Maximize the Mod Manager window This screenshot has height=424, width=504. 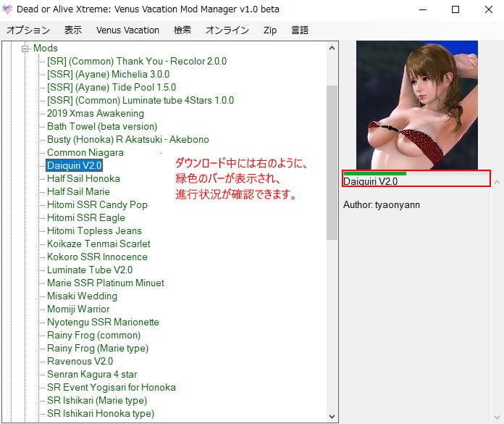pos(455,9)
